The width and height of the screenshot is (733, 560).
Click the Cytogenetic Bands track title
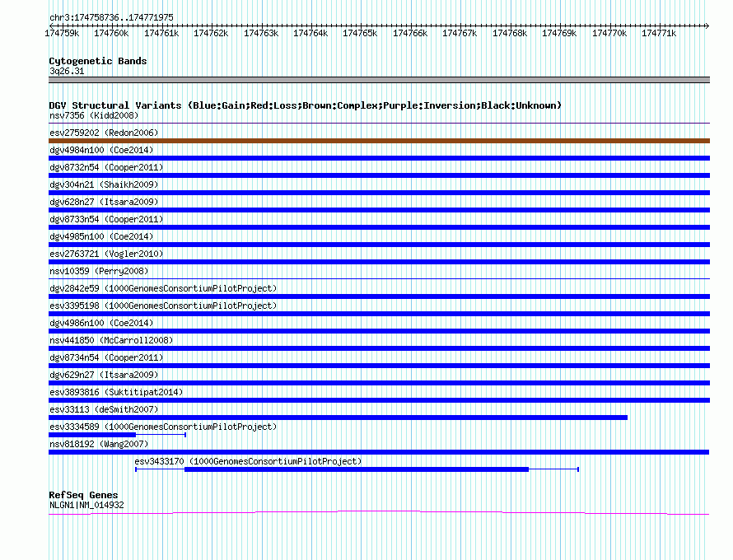tap(98, 61)
